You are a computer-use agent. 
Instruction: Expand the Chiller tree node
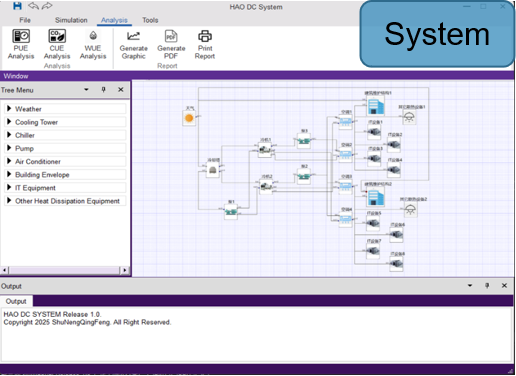pyautogui.click(x=9, y=135)
